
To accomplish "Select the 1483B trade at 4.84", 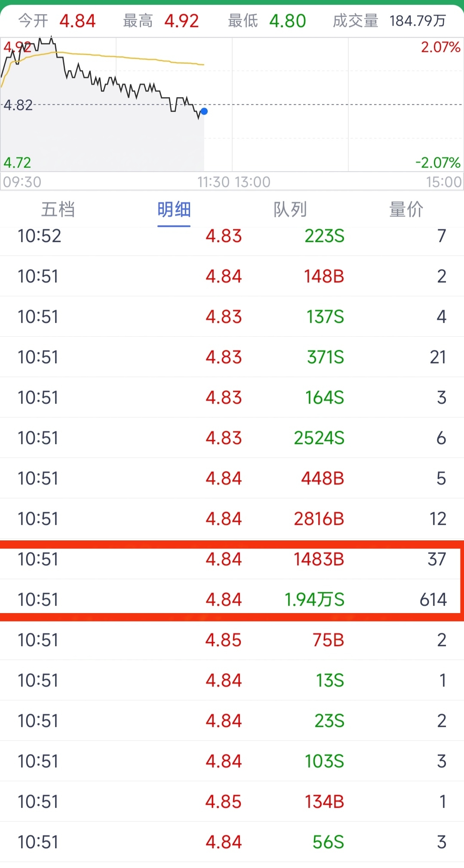I will click(x=232, y=559).
